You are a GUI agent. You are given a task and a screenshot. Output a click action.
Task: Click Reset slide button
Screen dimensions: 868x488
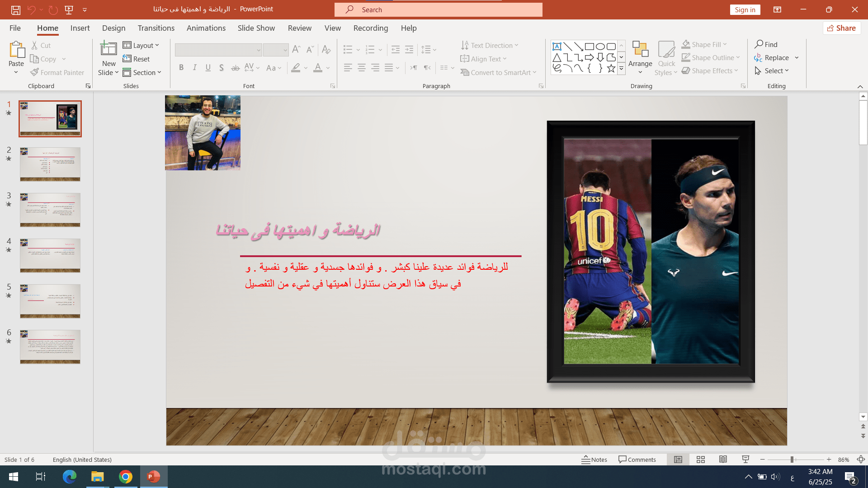click(136, 59)
